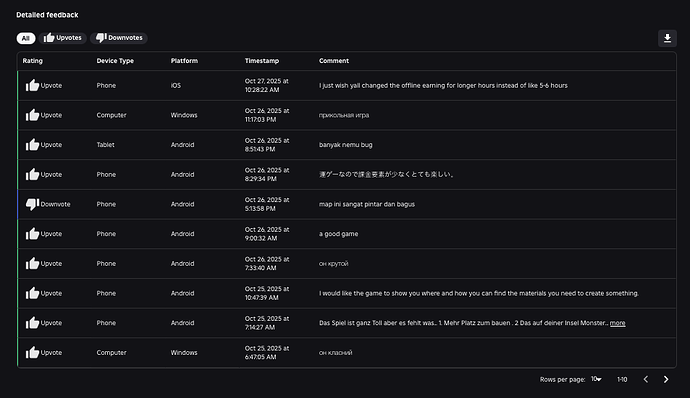Expand the German comment with the more link
Screen dimensions: 690x398
click(617, 323)
